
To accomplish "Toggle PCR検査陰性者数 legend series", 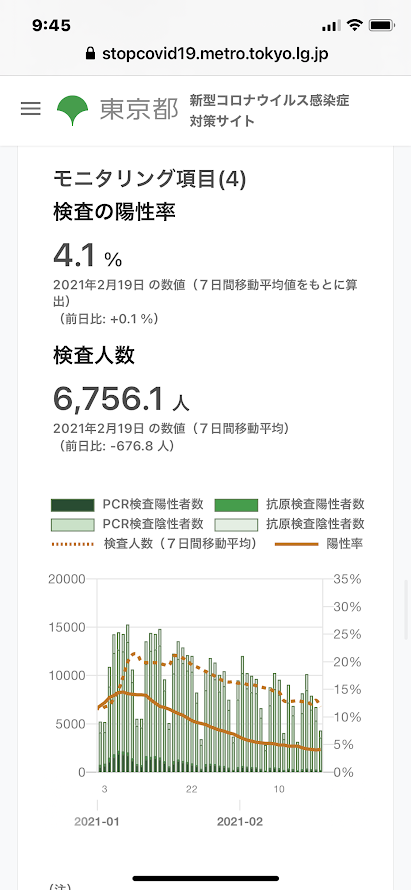I will (x=127, y=524).
